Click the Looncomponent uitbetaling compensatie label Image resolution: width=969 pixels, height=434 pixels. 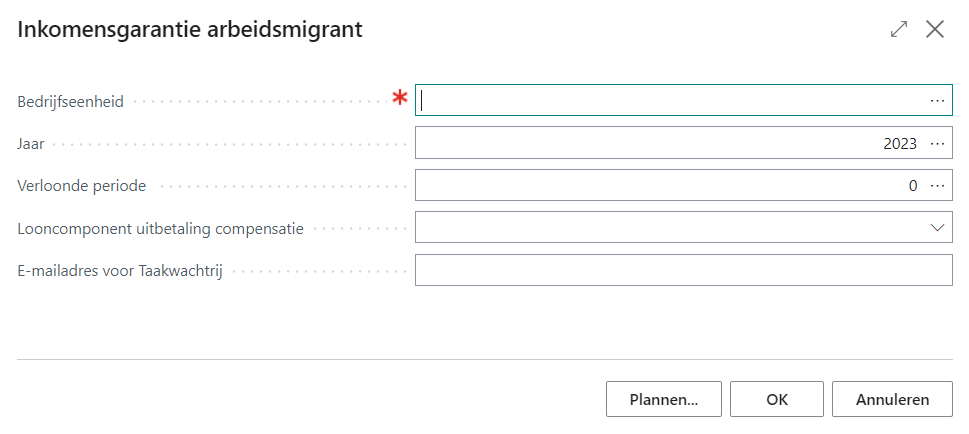click(x=161, y=228)
